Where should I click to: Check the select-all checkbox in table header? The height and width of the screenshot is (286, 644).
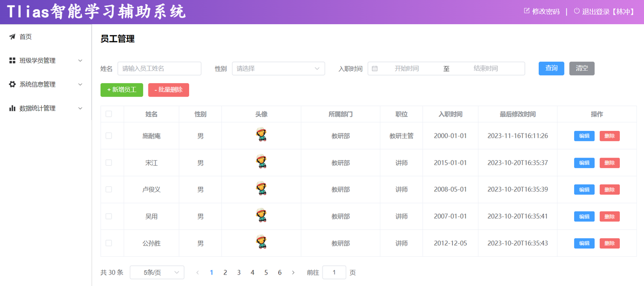pos(109,114)
